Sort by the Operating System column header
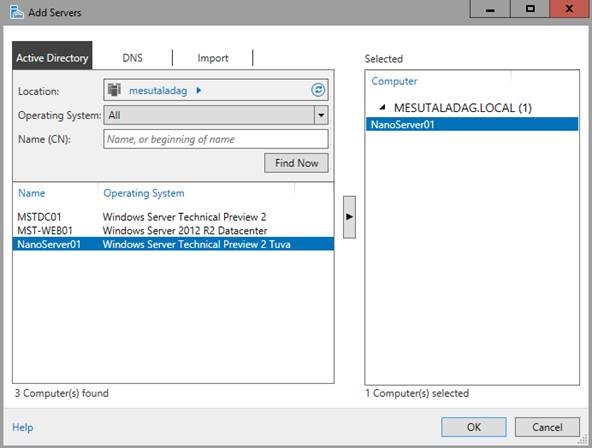 tap(144, 193)
